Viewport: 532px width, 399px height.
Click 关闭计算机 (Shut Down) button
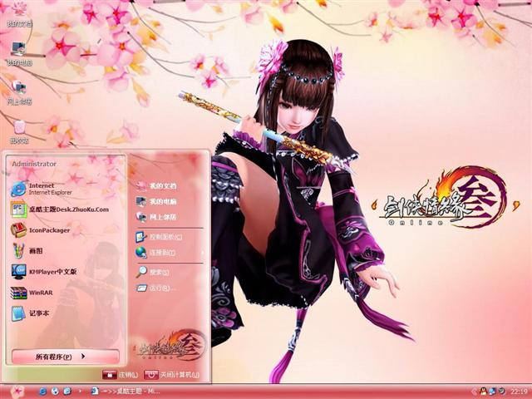click(x=172, y=375)
